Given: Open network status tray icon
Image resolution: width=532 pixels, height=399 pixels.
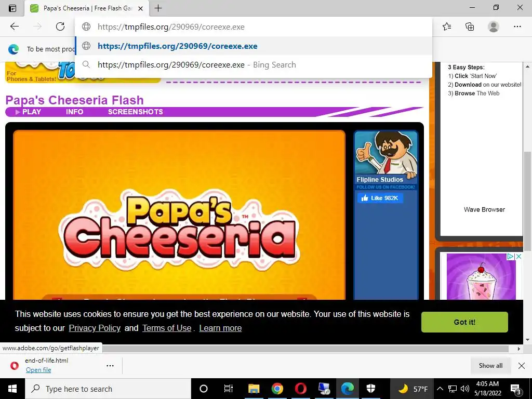Looking at the screenshot, I should point(453,389).
